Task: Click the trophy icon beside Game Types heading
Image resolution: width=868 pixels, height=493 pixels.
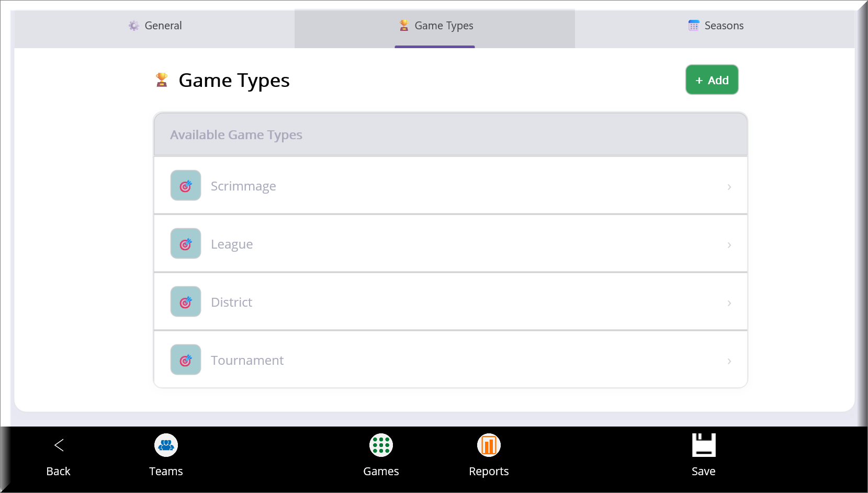Action: (162, 80)
